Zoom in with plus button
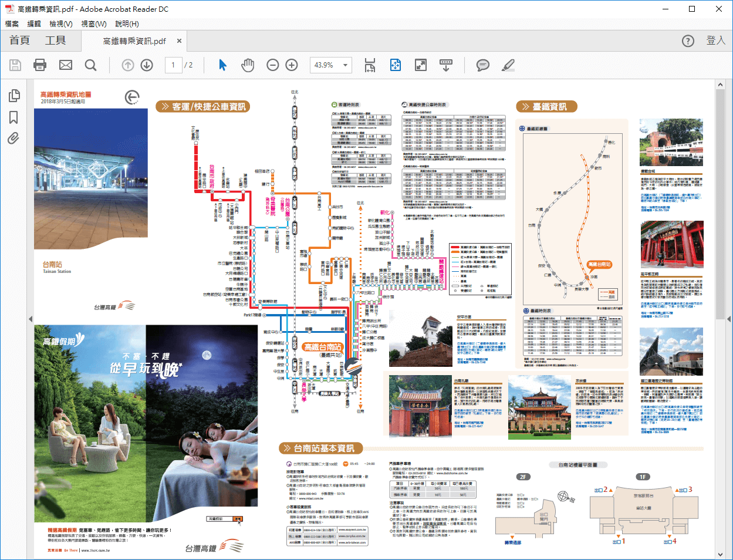Image resolution: width=733 pixels, height=560 pixels. click(x=292, y=65)
